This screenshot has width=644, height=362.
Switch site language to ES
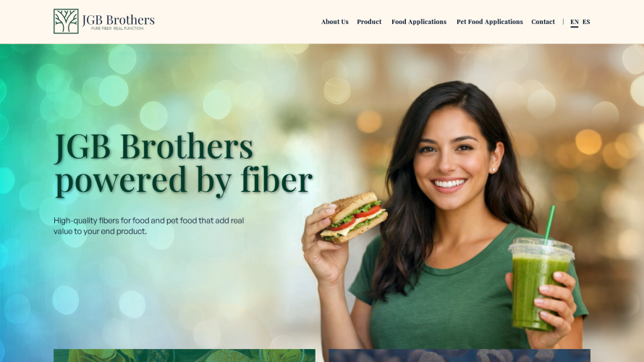(x=586, y=22)
